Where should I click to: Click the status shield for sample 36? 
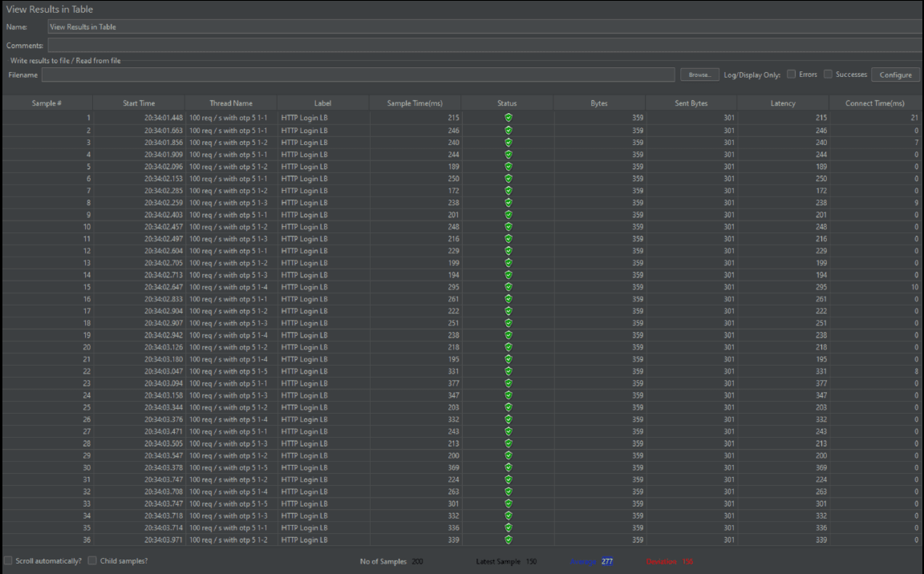[x=508, y=540]
